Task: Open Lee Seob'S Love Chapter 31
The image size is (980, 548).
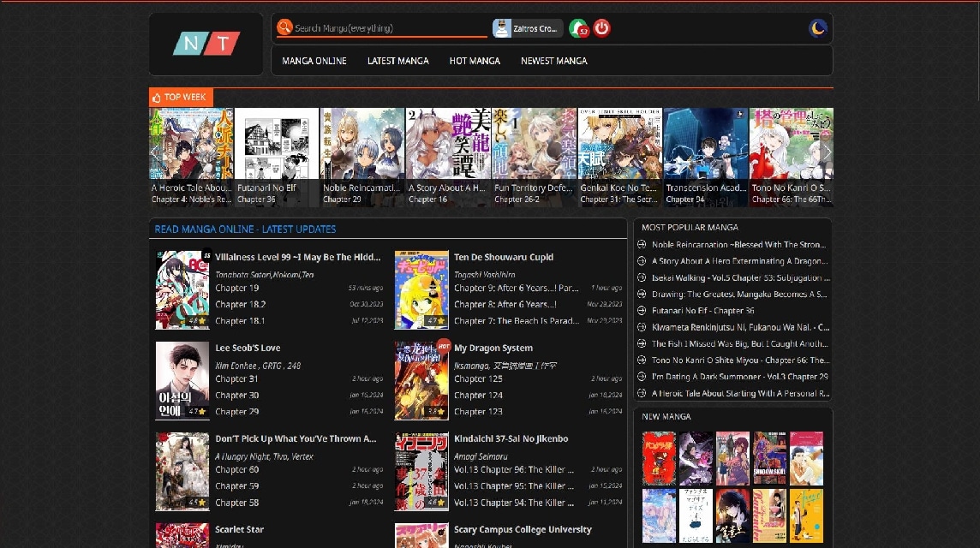Action: coord(237,378)
